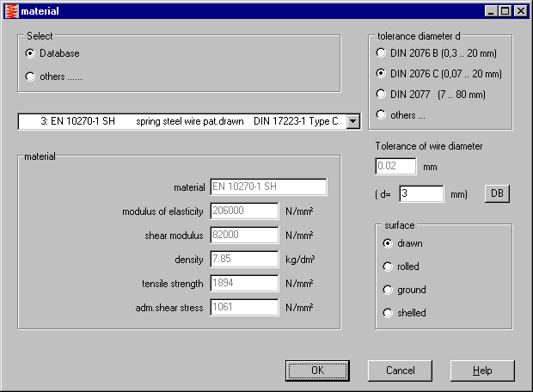Select the Database radio option
The image size is (533, 392).
click(x=31, y=53)
